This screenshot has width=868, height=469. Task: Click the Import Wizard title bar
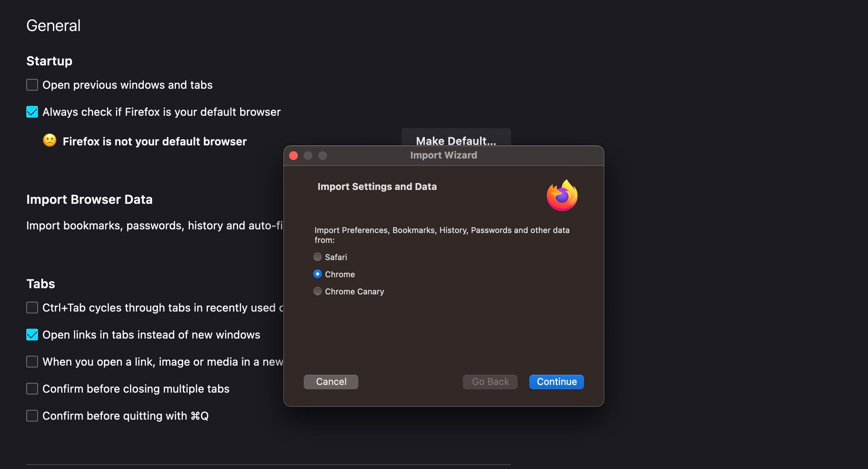pos(443,155)
